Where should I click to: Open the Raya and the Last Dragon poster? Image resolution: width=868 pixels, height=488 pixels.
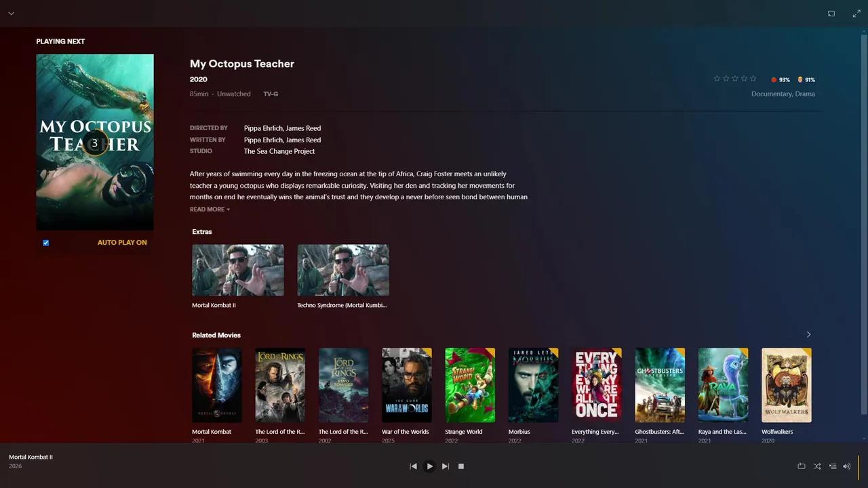724,385
